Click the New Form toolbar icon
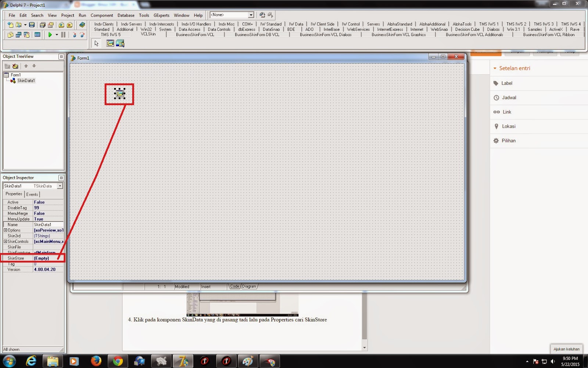The width and height of the screenshot is (588, 368). [x=37, y=35]
